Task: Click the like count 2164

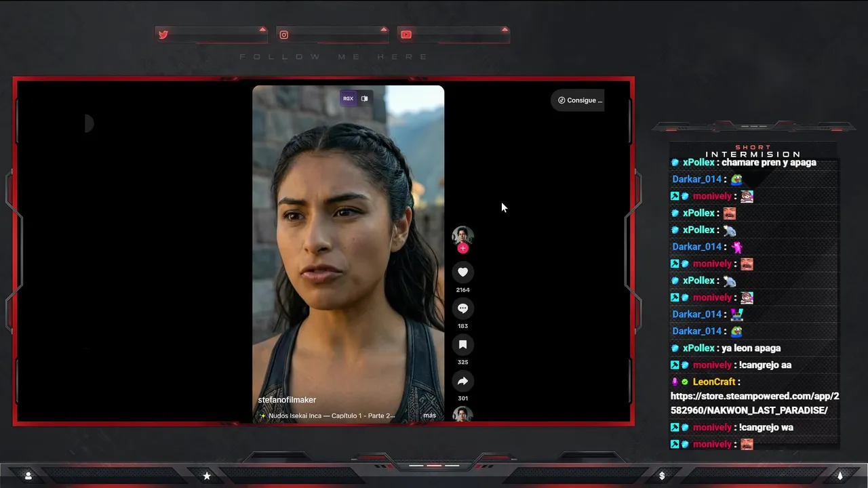Action: click(x=462, y=290)
